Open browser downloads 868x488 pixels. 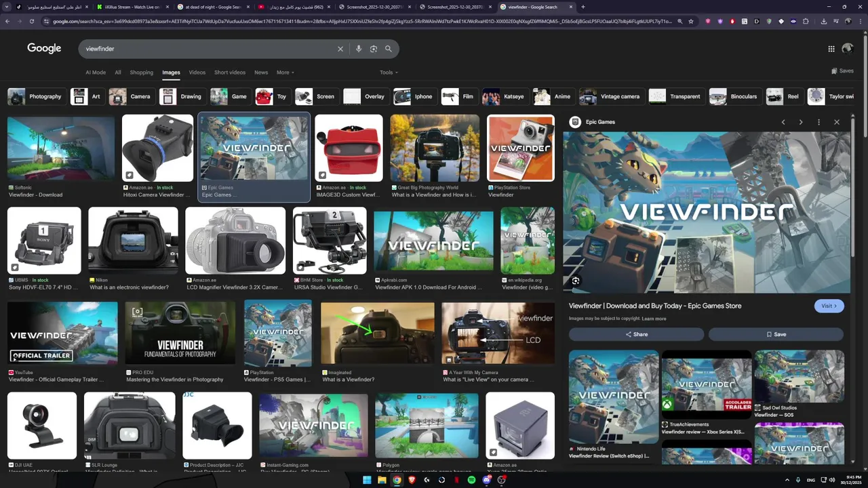tap(823, 21)
